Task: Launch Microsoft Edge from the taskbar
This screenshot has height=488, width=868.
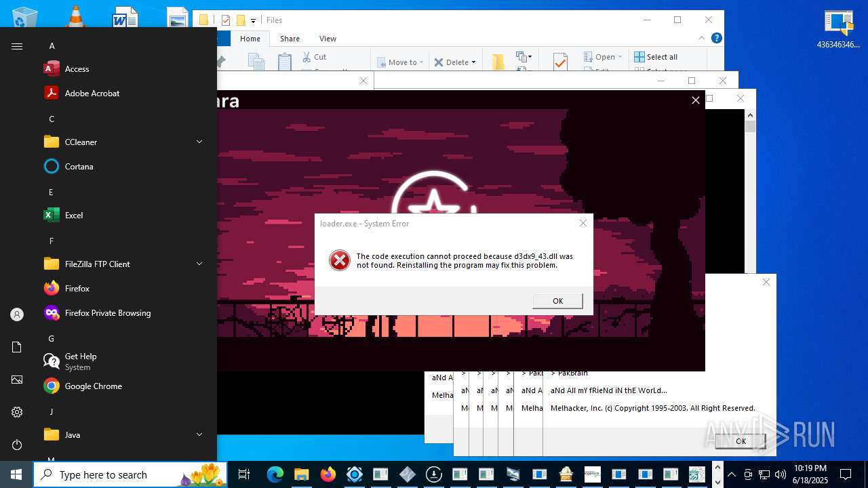Action: [x=275, y=474]
